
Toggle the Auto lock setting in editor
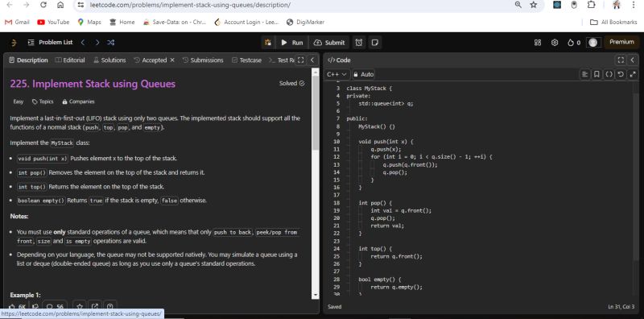(x=363, y=74)
